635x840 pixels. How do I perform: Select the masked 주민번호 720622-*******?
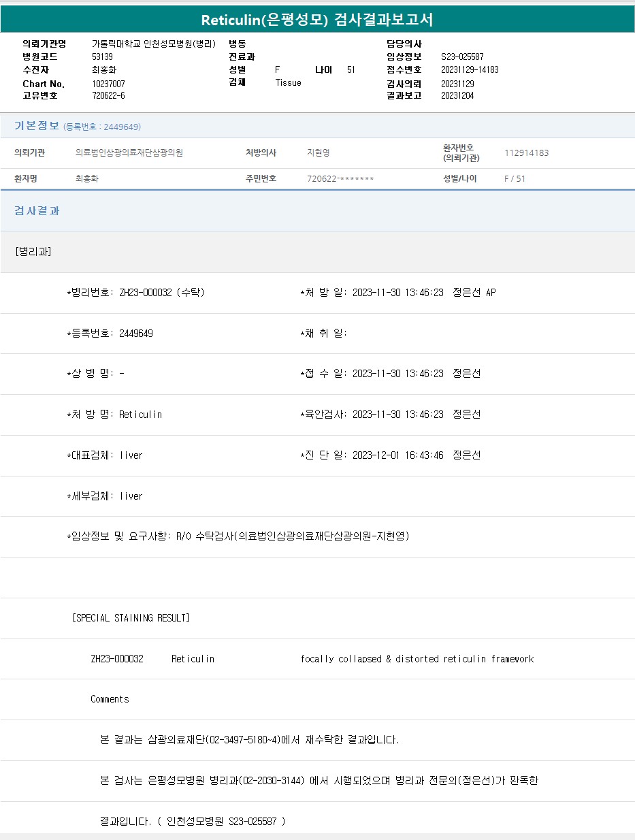pyautogui.click(x=340, y=179)
